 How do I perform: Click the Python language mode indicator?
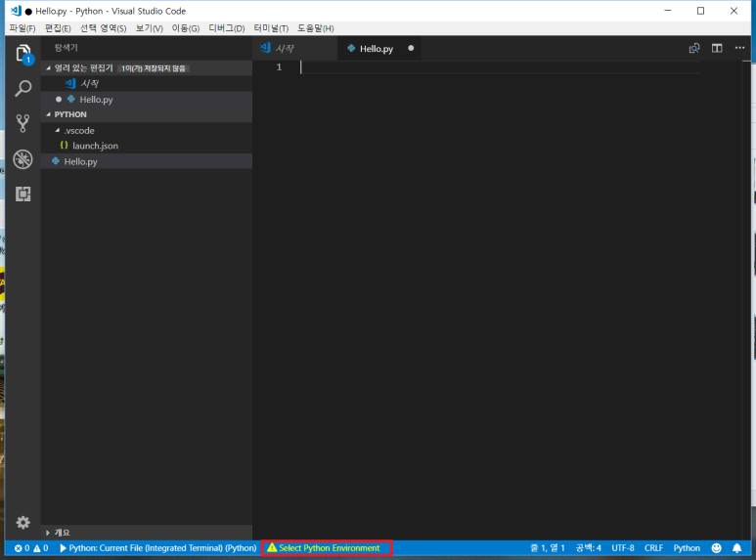(x=687, y=548)
